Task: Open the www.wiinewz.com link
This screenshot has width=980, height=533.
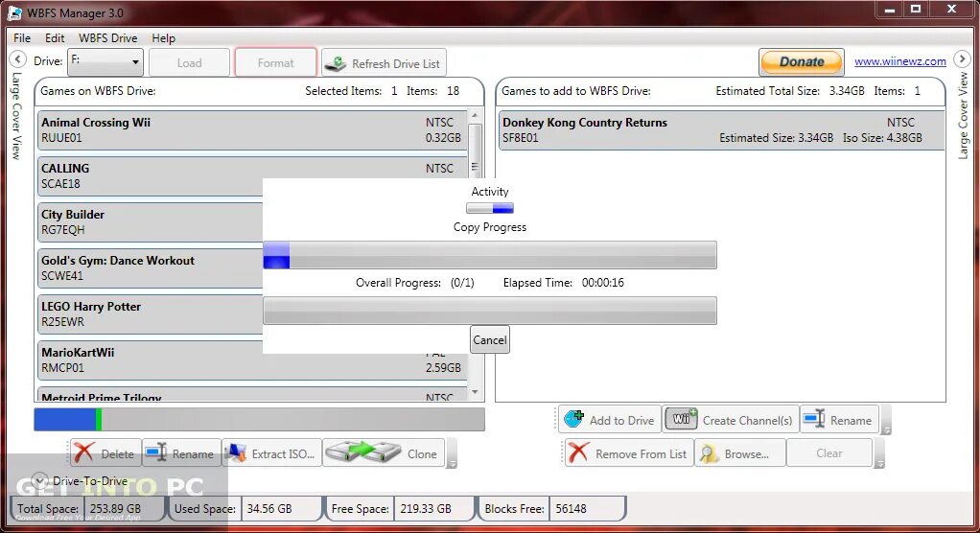Action: point(900,61)
